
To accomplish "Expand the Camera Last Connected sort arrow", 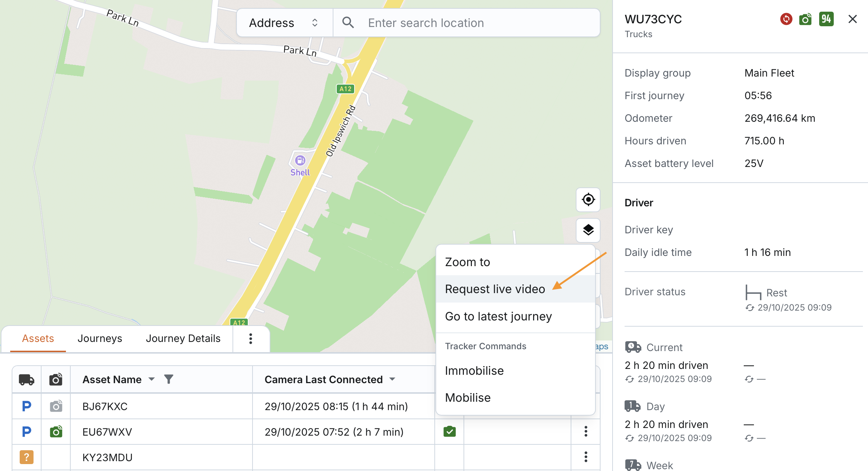I will (392, 379).
